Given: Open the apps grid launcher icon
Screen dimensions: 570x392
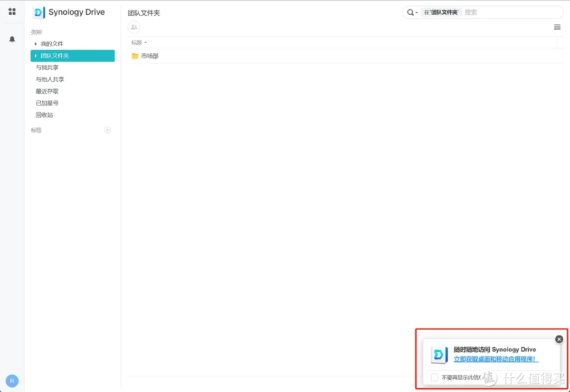Looking at the screenshot, I should [x=12, y=12].
